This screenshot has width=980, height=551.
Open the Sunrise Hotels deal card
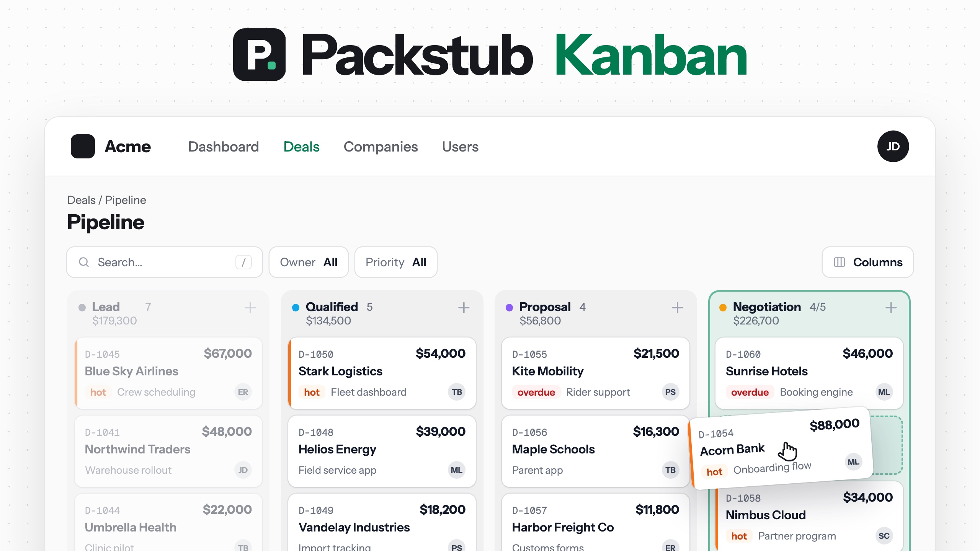(809, 373)
